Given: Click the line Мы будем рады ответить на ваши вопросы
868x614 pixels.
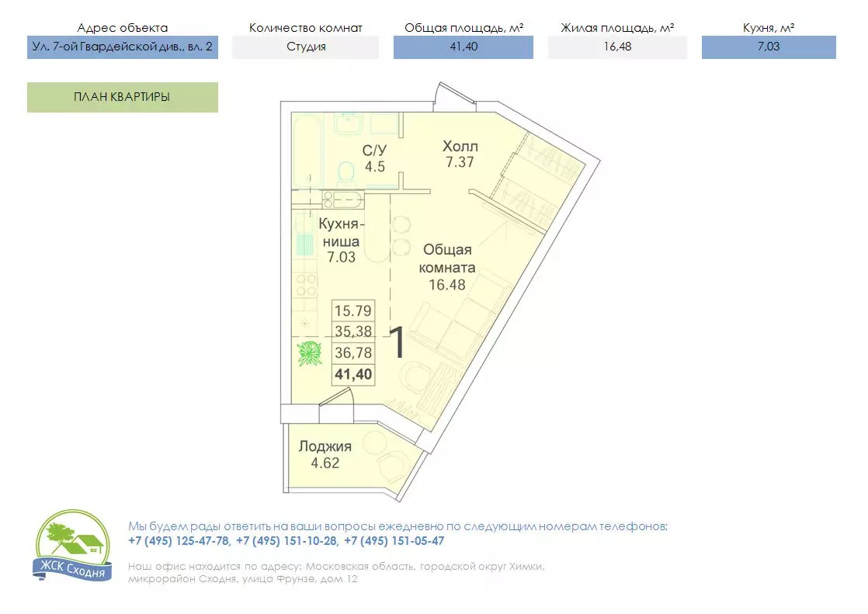Looking at the screenshot, I should tap(398, 526).
